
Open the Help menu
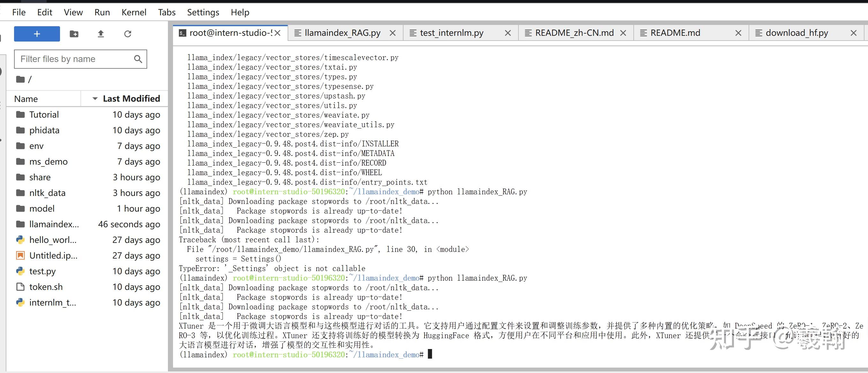click(240, 12)
